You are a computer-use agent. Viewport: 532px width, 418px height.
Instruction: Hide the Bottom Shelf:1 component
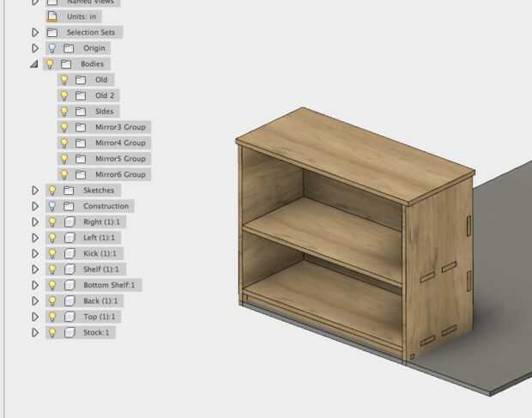click(51, 285)
